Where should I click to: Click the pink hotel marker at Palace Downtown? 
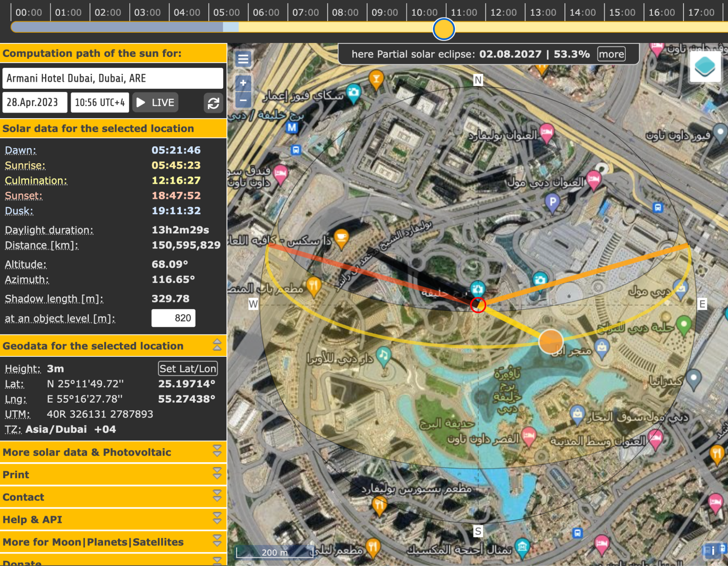coord(529,436)
